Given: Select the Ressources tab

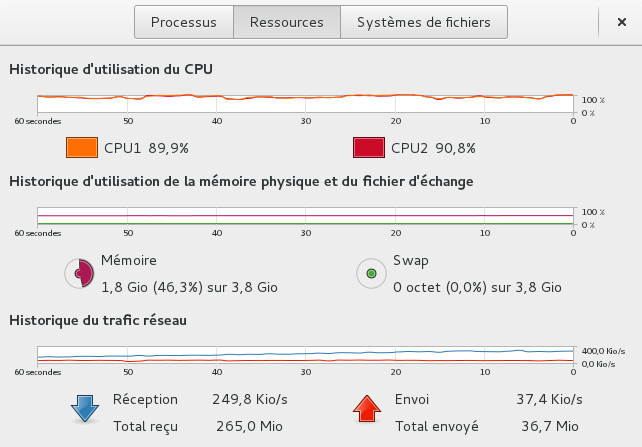Looking at the screenshot, I should 287,22.
